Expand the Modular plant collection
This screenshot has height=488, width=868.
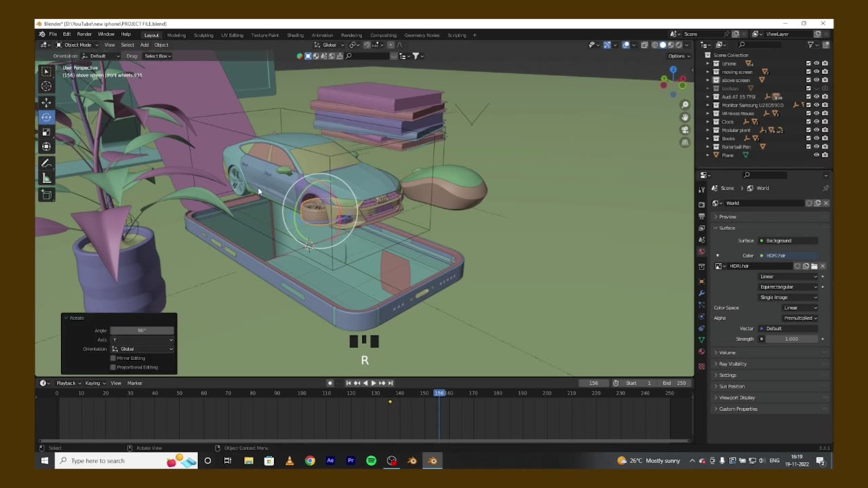pyautogui.click(x=708, y=130)
